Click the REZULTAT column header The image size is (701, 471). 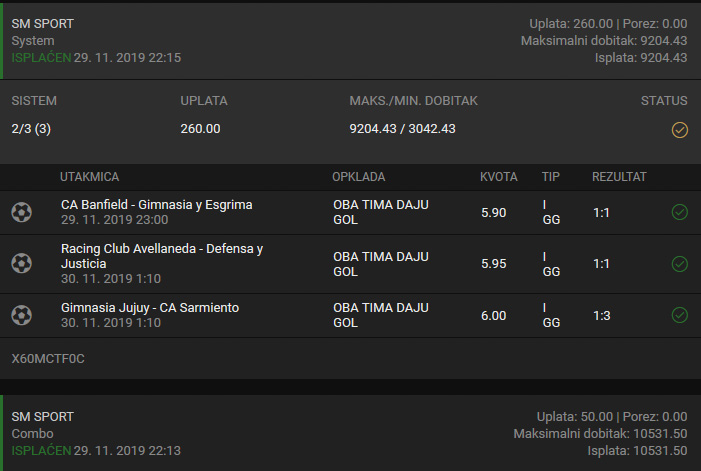click(619, 177)
